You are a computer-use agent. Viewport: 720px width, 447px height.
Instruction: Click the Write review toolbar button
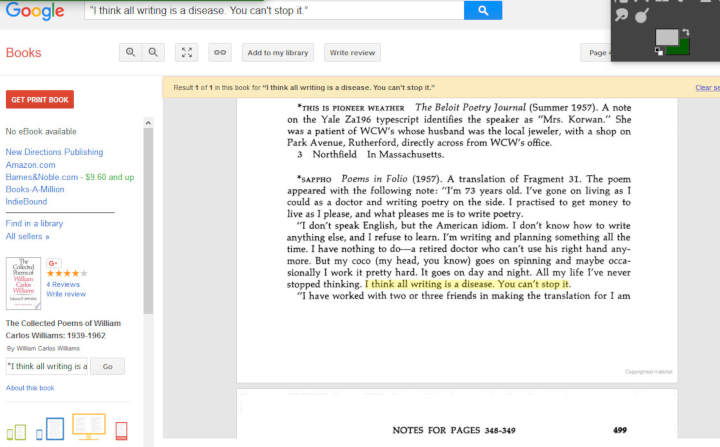coord(352,52)
